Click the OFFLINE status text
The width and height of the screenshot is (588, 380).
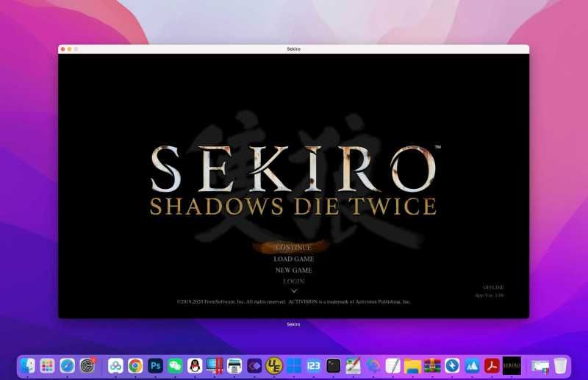493,287
